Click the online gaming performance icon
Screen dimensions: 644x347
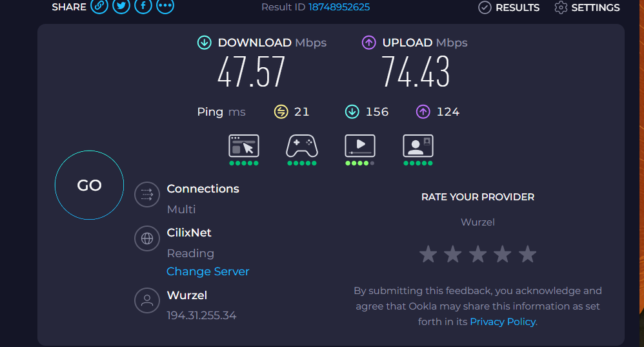pos(302,146)
